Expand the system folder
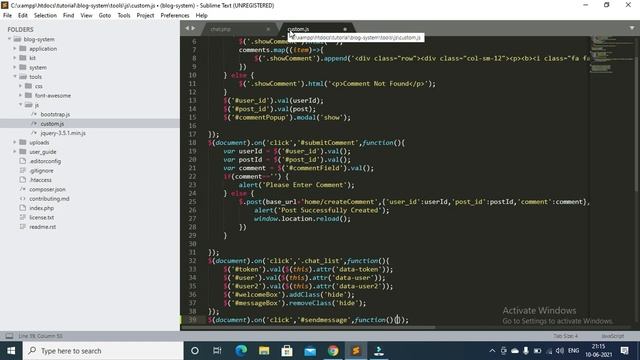640x360 pixels. (x=15, y=67)
